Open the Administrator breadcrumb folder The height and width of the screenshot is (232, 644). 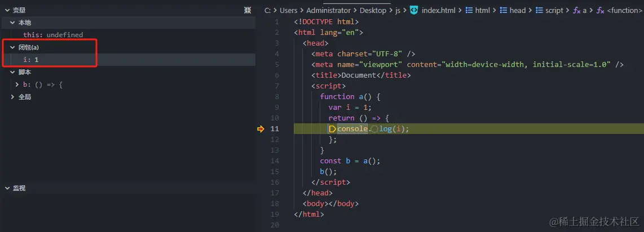point(329,10)
